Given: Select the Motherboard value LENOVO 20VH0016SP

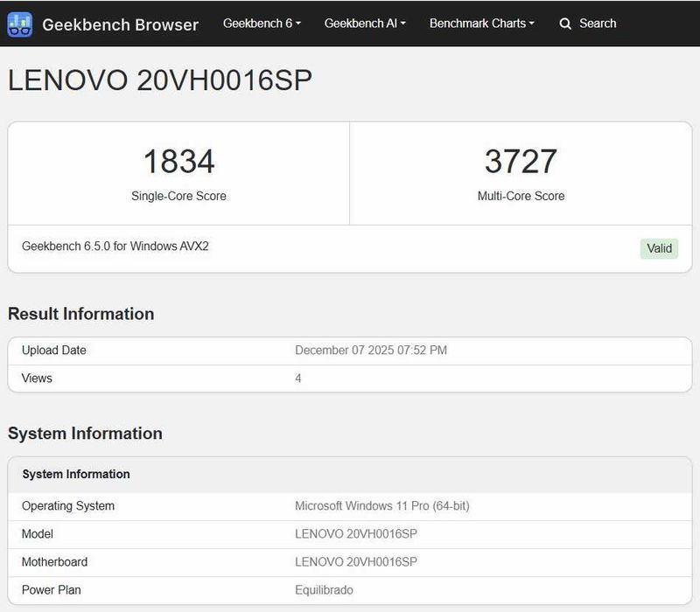Looking at the screenshot, I should (x=356, y=562).
